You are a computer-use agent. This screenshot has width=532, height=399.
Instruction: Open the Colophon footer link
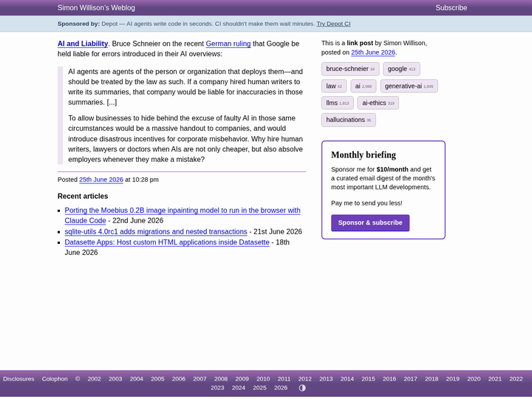[x=55, y=379]
